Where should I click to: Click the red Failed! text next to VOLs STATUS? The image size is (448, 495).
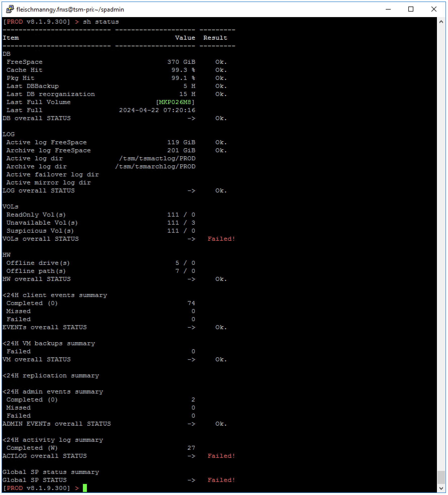221,239
